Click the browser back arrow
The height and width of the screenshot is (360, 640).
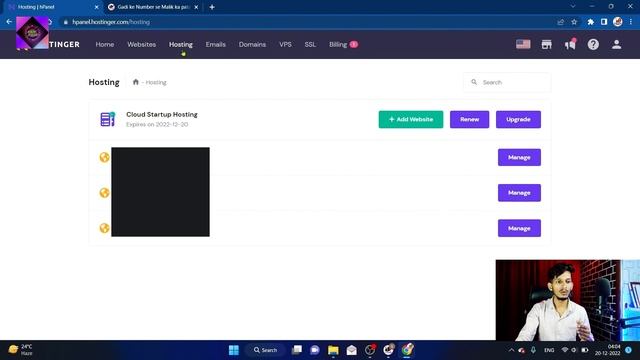coord(9,22)
